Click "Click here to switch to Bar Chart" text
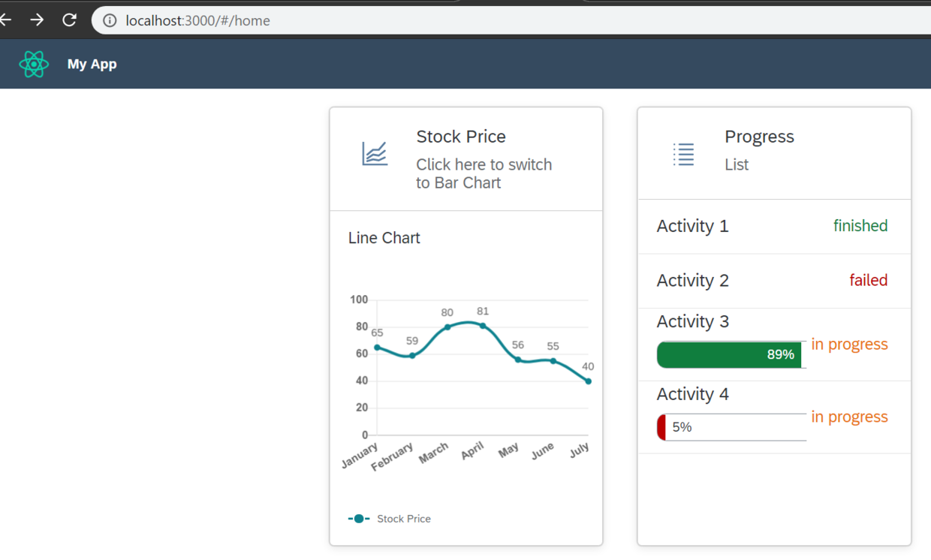This screenshot has height=560, width=931. (484, 173)
